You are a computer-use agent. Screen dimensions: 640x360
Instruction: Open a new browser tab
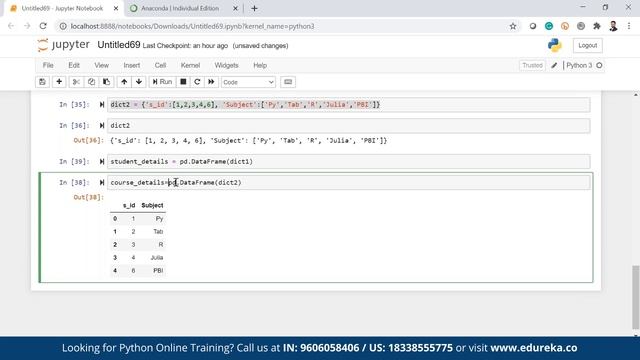coord(254,8)
